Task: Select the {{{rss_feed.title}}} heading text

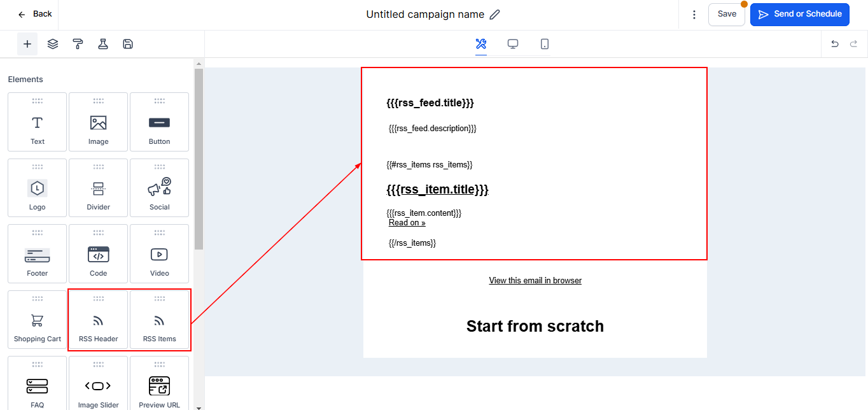Action: pyautogui.click(x=430, y=102)
